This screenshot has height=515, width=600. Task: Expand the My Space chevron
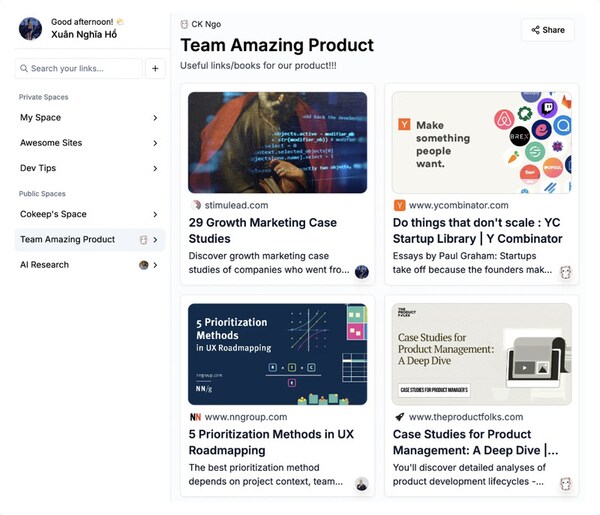click(x=155, y=118)
